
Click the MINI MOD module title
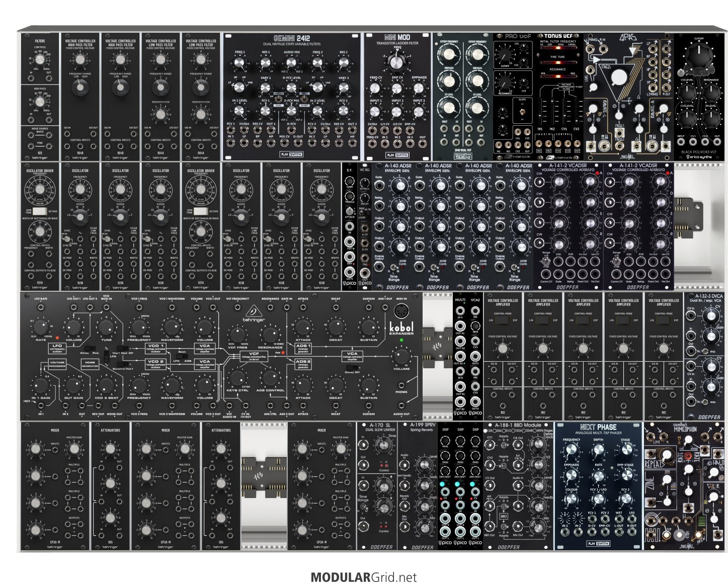(x=397, y=37)
